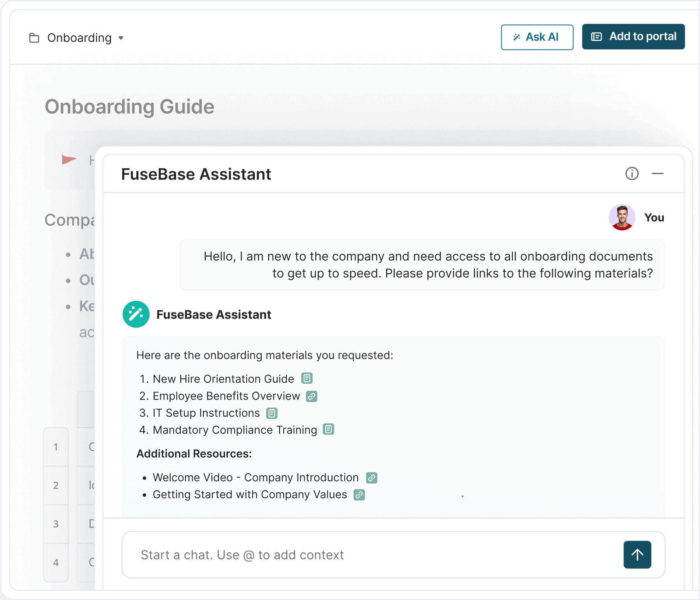The height and width of the screenshot is (600, 700).
Task: Open Mandatory Compliance Training document icon
Action: coord(328,429)
